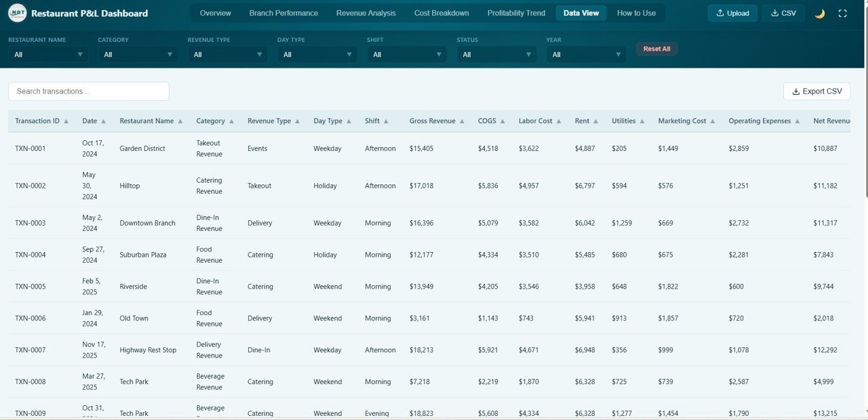Open the How to Use section
This screenshot has width=868, height=420.
tap(635, 12)
